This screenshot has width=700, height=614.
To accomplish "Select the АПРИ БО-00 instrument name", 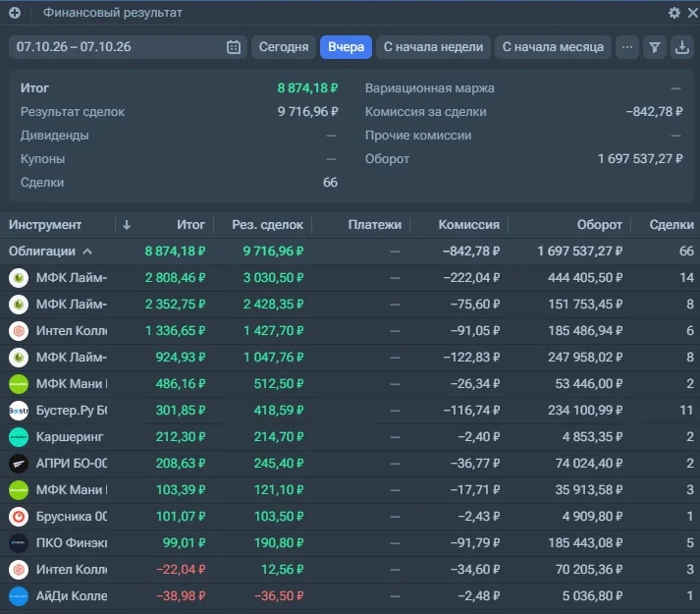I will (x=72, y=463).
